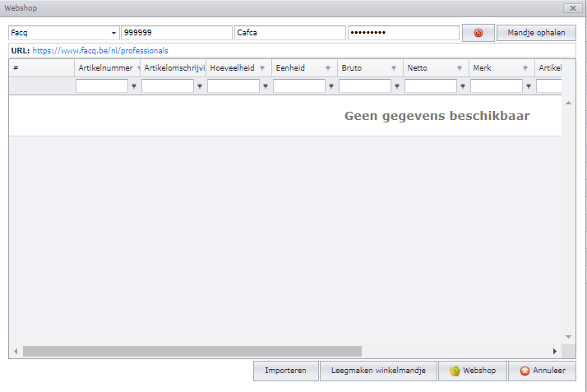Click the Bruto filter text box
Image resolution: width=587 pixels, height=392 pixels.
point(365,86)
